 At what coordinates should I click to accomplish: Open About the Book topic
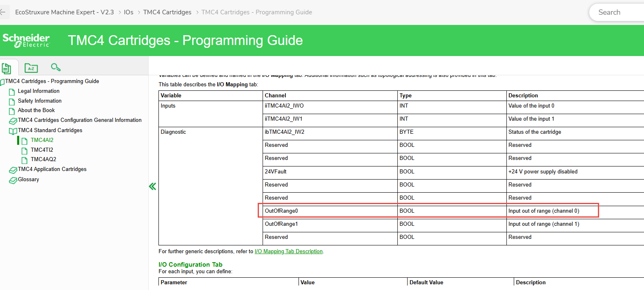36,110
